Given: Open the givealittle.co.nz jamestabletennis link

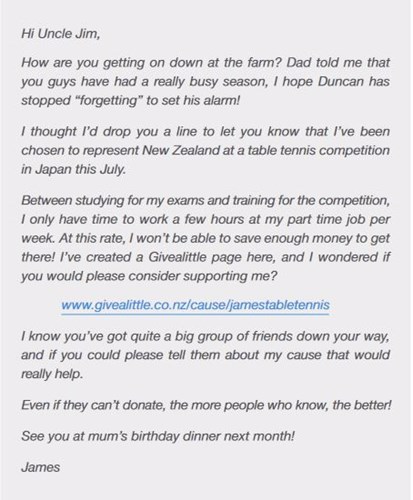Looking at the screenshot, I should coord(196,305).
